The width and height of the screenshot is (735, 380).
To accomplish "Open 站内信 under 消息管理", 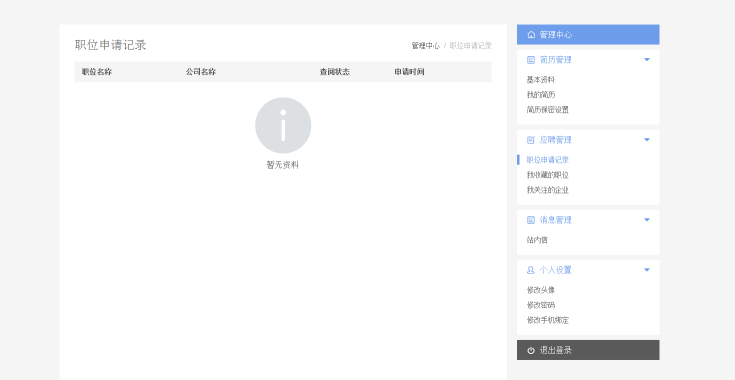I will pos(537,240).
